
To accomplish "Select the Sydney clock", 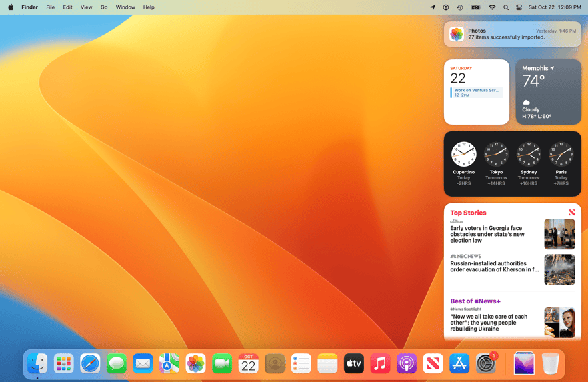I will coord(529,163).
